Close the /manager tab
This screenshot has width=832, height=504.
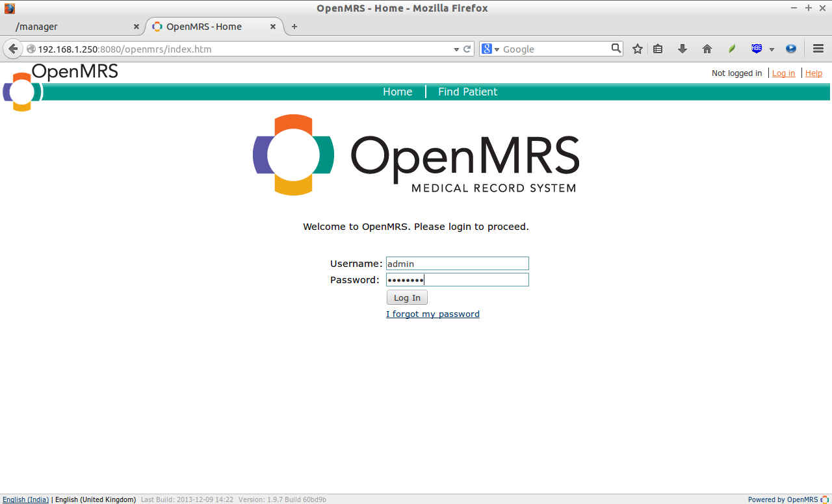(x=136, y=27)
